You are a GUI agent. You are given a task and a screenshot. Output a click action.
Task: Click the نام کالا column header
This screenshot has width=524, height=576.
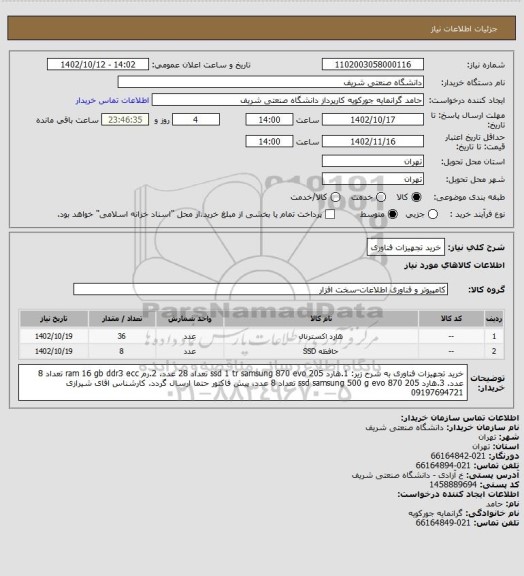(320, 318)
